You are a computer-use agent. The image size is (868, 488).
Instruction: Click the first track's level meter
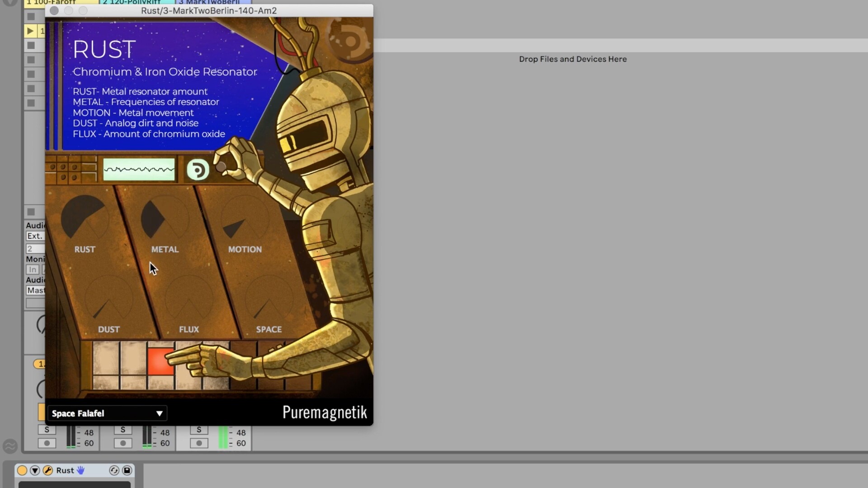click(71, 437)
